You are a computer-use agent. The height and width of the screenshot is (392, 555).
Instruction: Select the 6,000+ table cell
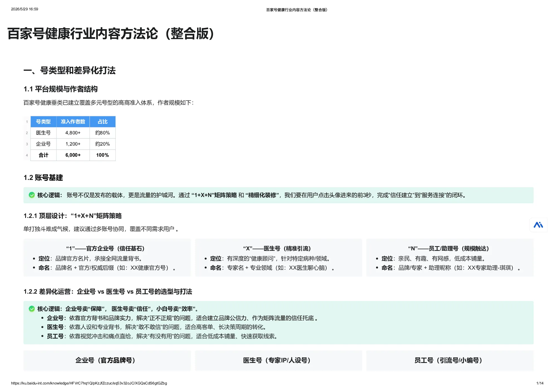(73, 155)
